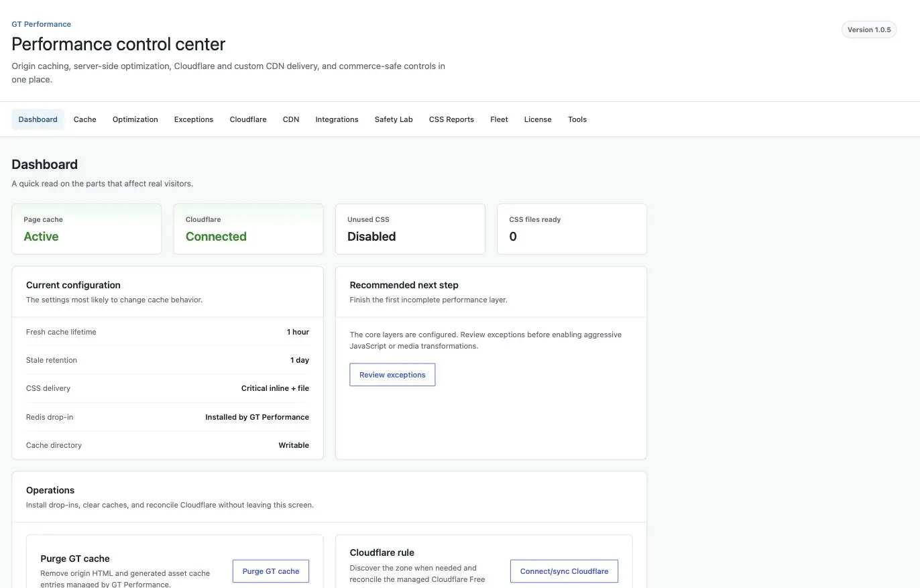Screen dimensions: 920x588
Task: Switch to the Cache tab
Action: pos(84,119)
